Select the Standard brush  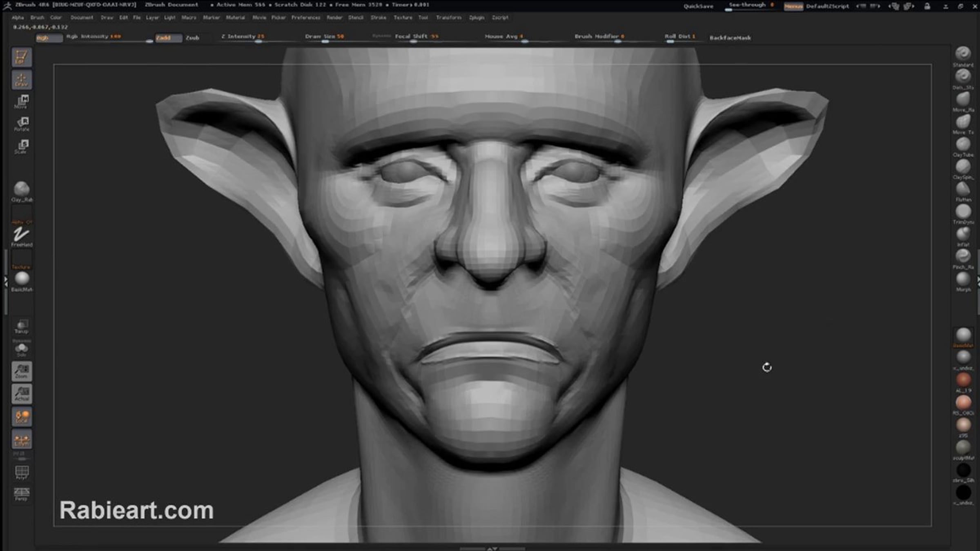[963, 53]
